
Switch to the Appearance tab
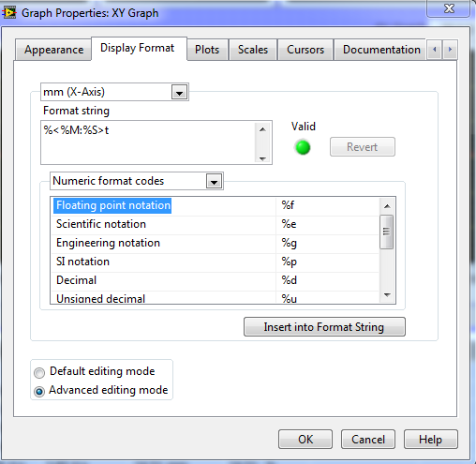pyautogui.click(x=53, y=50)
